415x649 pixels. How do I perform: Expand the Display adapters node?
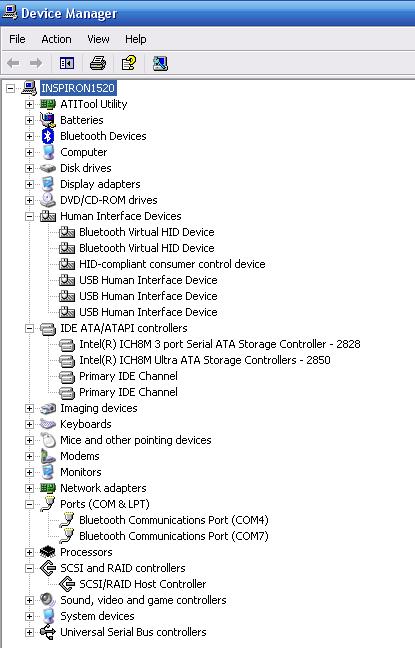click(x=29, y=184)
